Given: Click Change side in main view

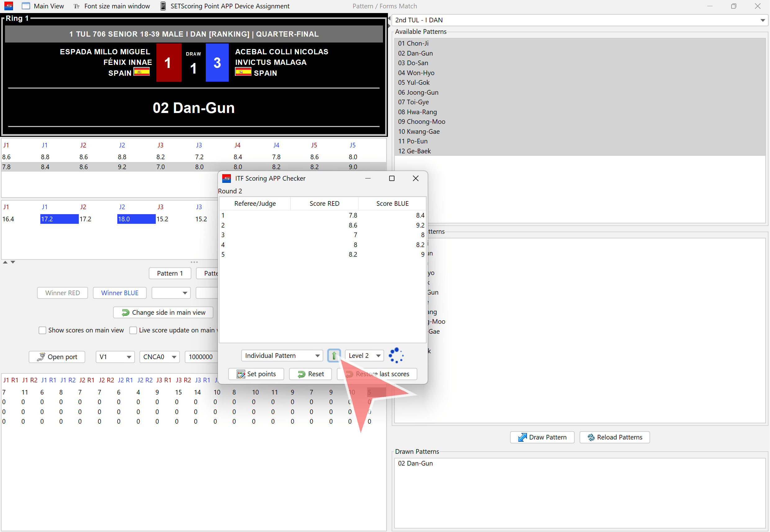Looking at the screenshot, I should coord(163,312).
